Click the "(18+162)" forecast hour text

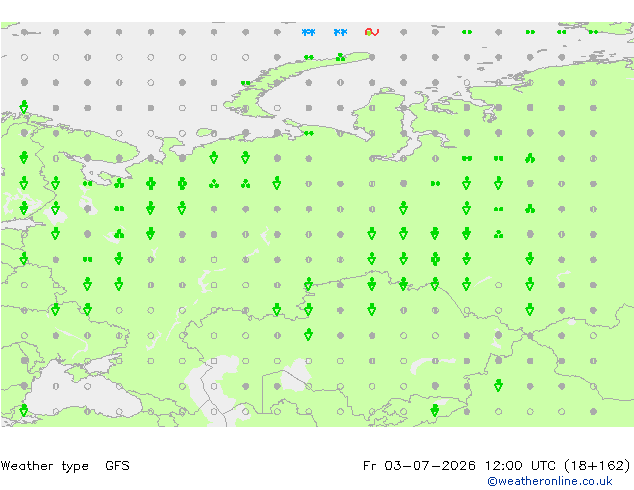597,466
